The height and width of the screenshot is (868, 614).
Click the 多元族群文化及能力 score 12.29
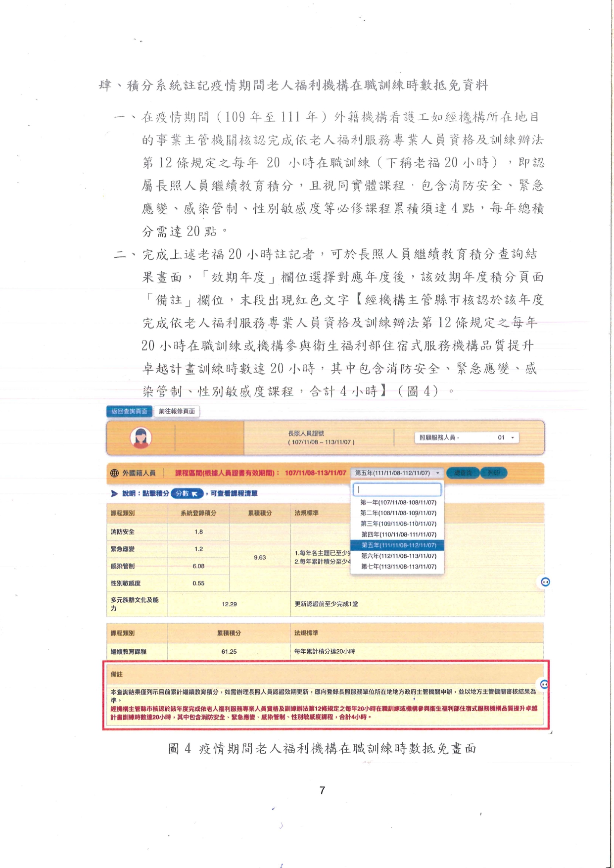click(x=229, y=604)
